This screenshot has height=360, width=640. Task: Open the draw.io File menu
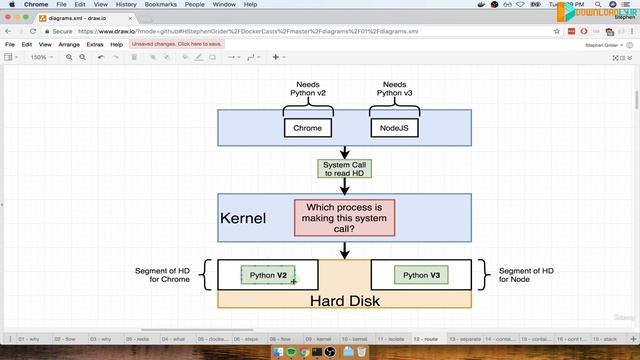[10, 44]
